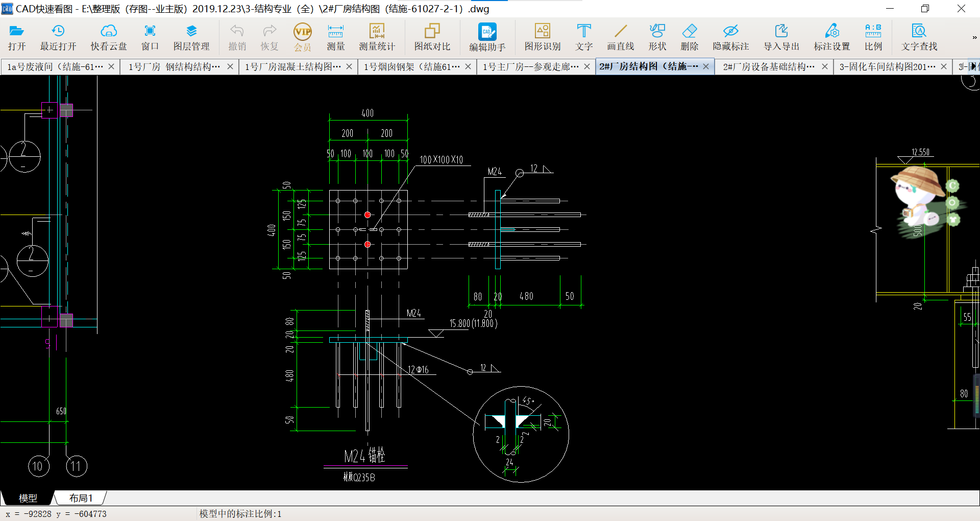The height and width of the screenshot is (521, 980).
Task: Open 测量统计 measurement statistics
Action: coord(377,37)
